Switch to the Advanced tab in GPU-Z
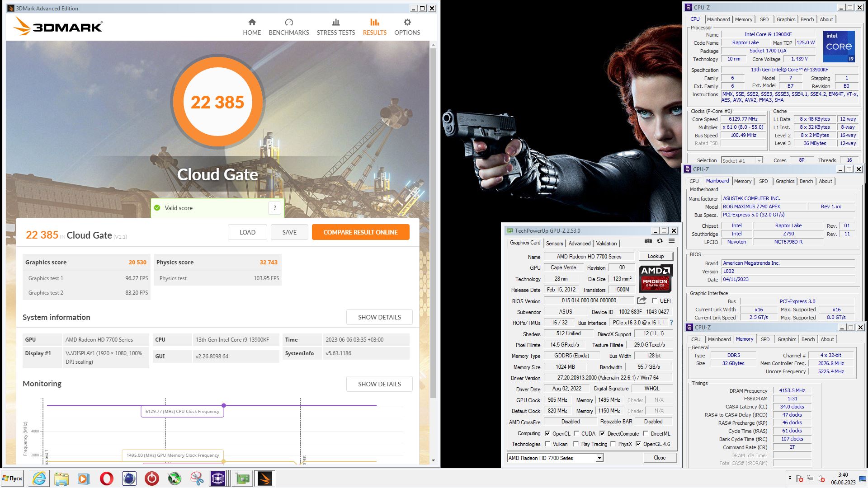 click(x=579, y=243)
